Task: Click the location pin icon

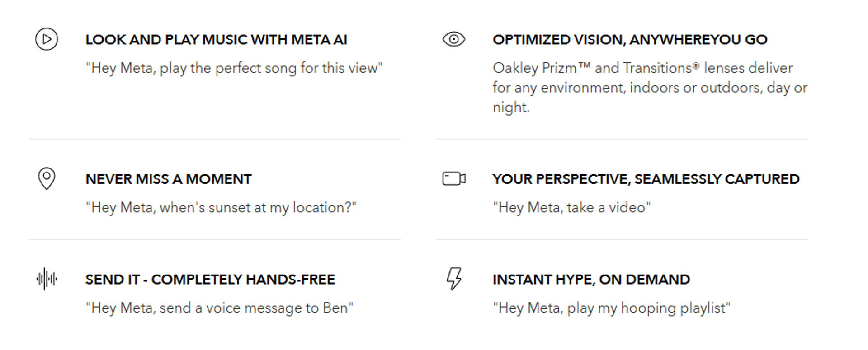Action: pyautogui.click(x=47, y=178)
